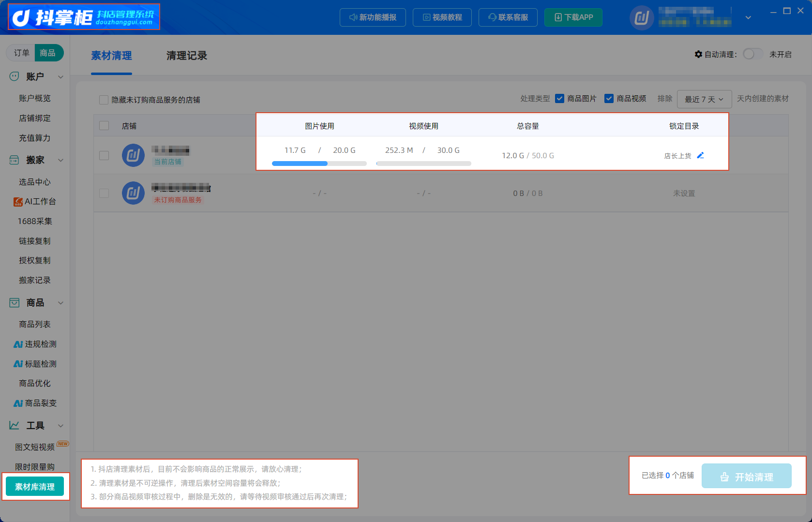Check 隐藏未订购商品服务的店铺 checkbox
812x522 pixels.
[x=104, y=100]
